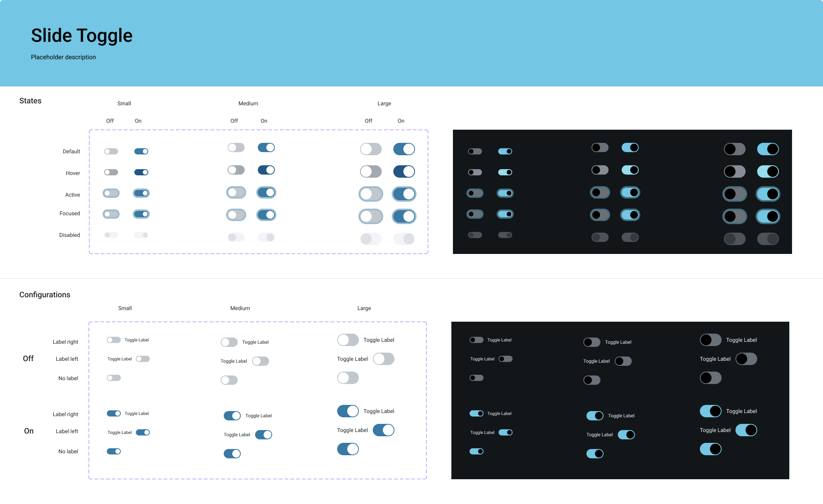
Task: Click the small Disabled Off toggle, light theme
Action: [x=111, y=235]
